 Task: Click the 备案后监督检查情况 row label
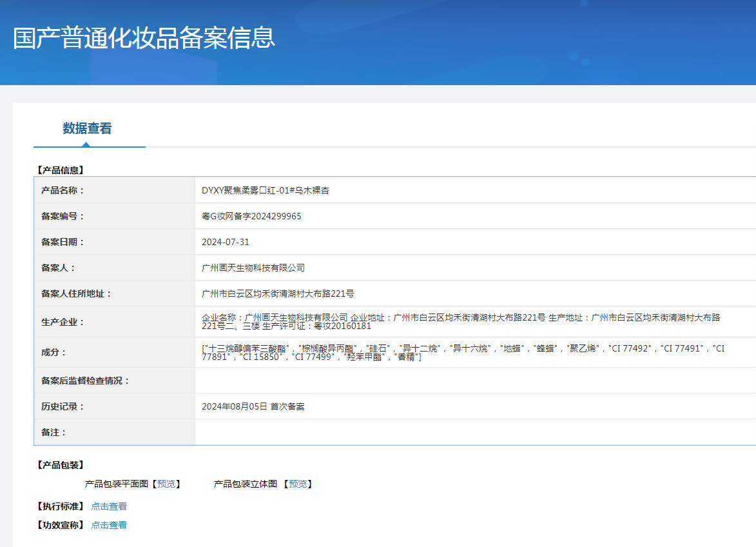coord(85,381)
